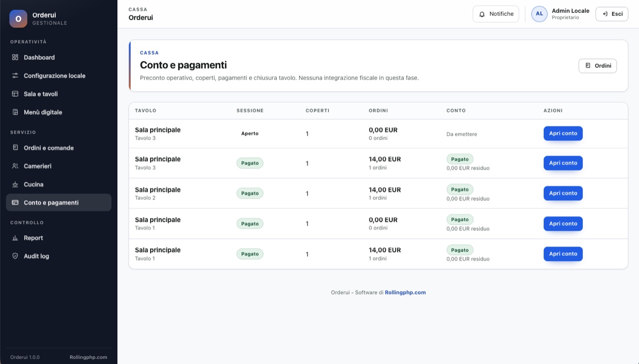The image size is (639, 364).
Task: Click the Orderui 1.0.0 version text
Action: [25, 357]
